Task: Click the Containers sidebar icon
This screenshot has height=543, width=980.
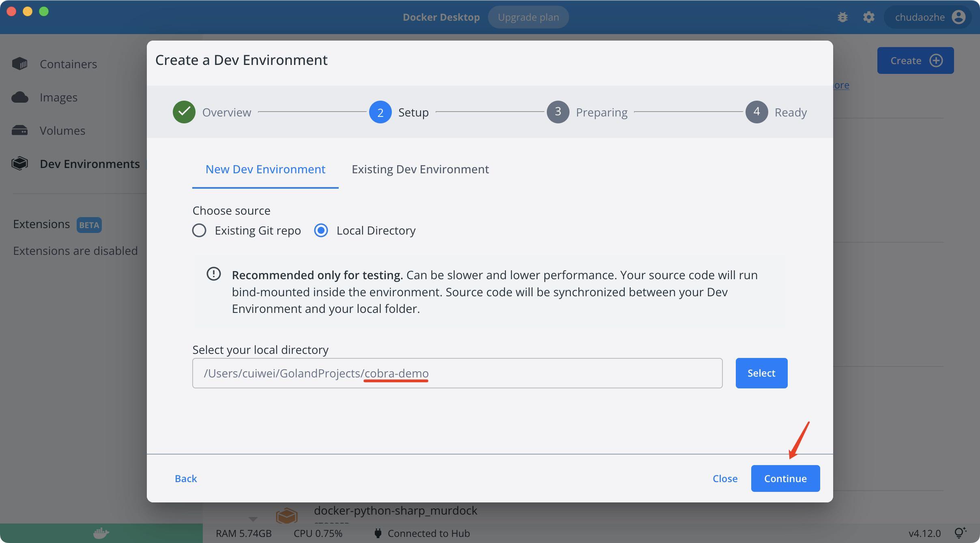Action: pyautogui.click(x=19, y=64)
